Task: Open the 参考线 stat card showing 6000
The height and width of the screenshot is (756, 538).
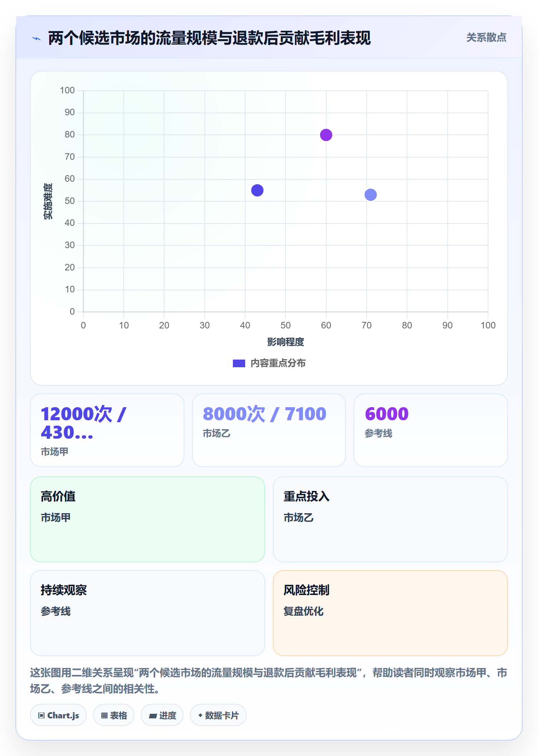Action: (431, 430)
